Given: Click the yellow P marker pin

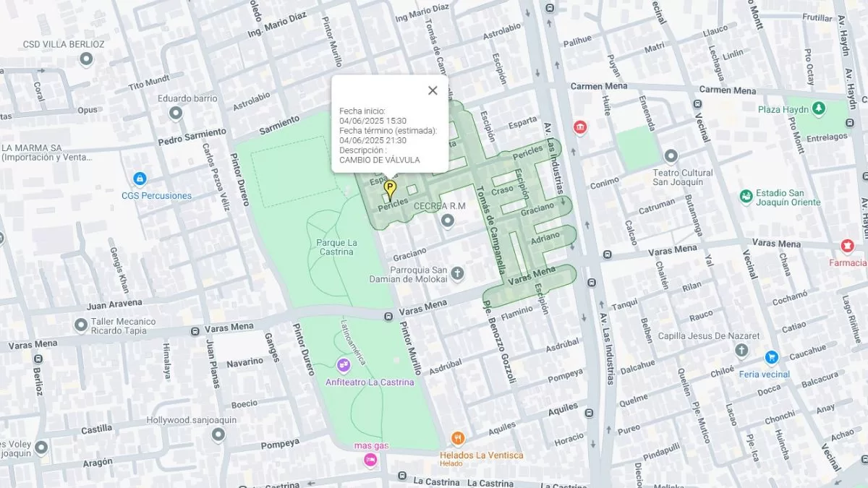Looking at the screenshot, I should tap(390, 189).
